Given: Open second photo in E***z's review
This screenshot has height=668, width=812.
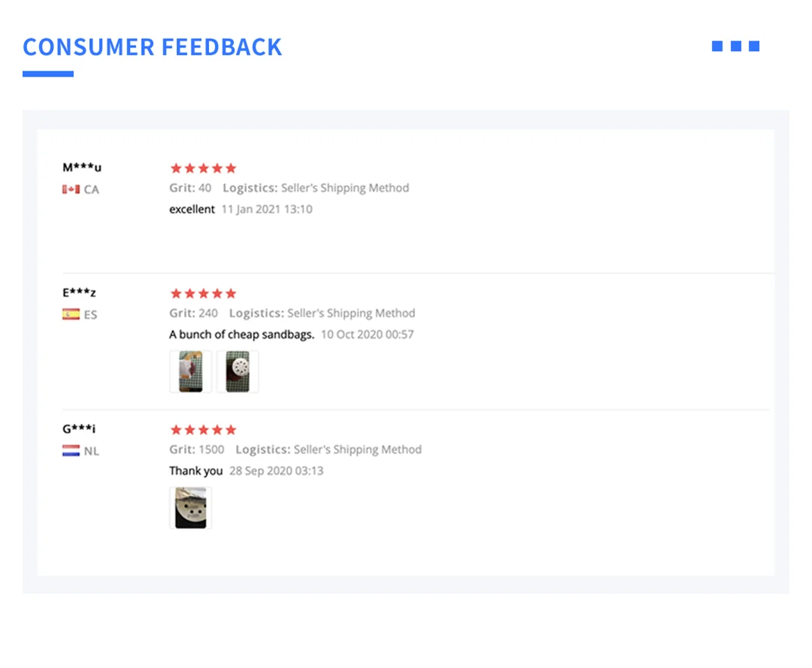Looking at the screenshot, I should pos(238,371).
